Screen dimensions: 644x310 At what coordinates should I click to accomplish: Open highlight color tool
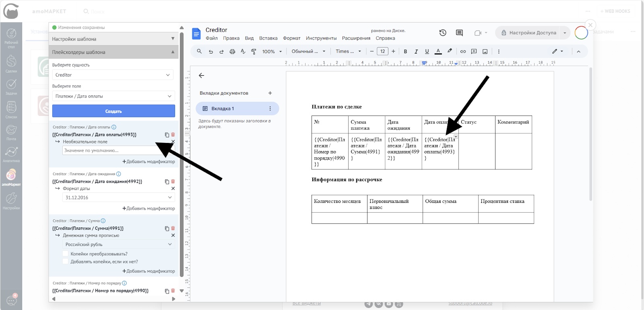click(450, 51)
